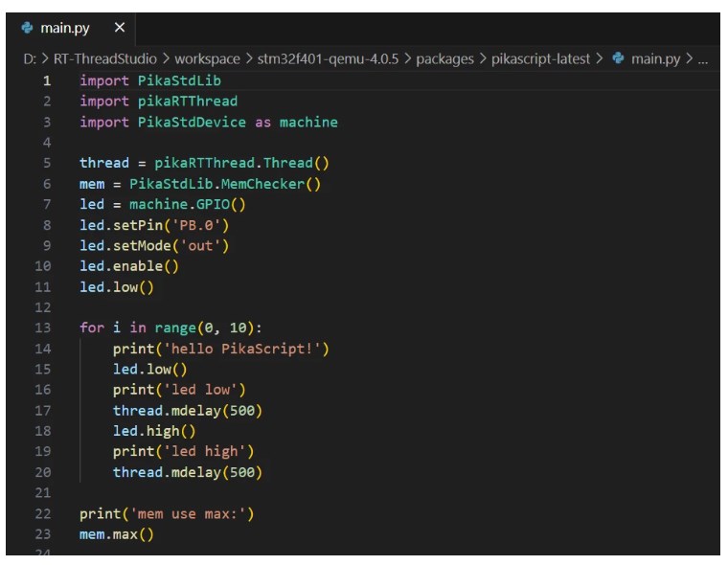This screenshot has height=565, width=728.
Task: Click 'pikaRTThread.Thread()' assignment
Action: pos(204,163)
